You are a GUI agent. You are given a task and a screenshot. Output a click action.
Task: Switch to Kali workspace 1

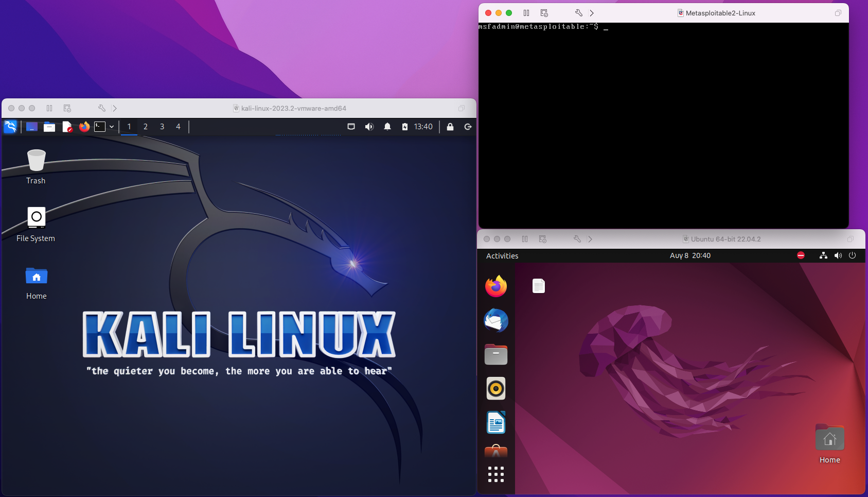click(129, 127)
